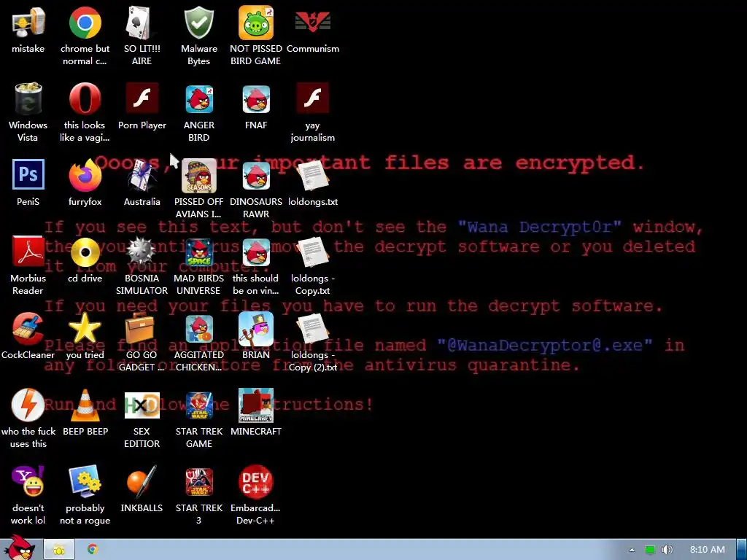
Task: Open the Morbius Reader PDF icon
Action: 28,252
